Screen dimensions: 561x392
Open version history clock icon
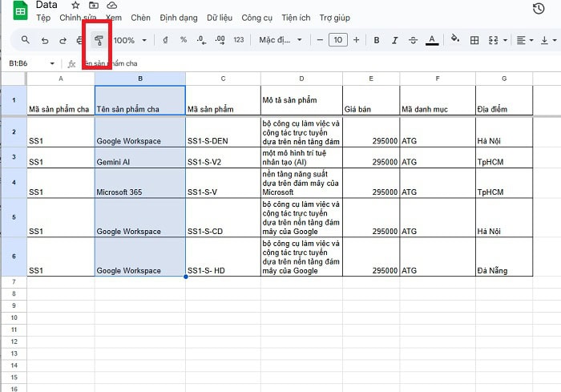click(x=539, y=9)
